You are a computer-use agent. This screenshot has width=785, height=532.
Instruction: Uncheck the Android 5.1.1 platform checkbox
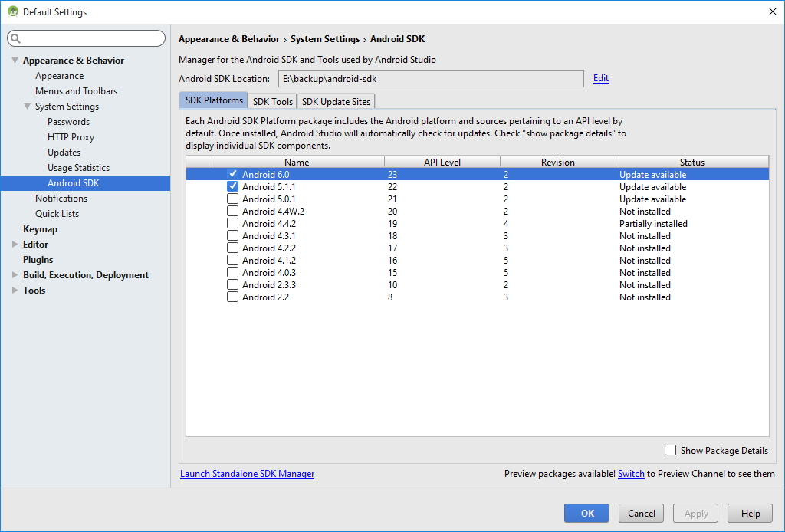[x=233, y=187]
